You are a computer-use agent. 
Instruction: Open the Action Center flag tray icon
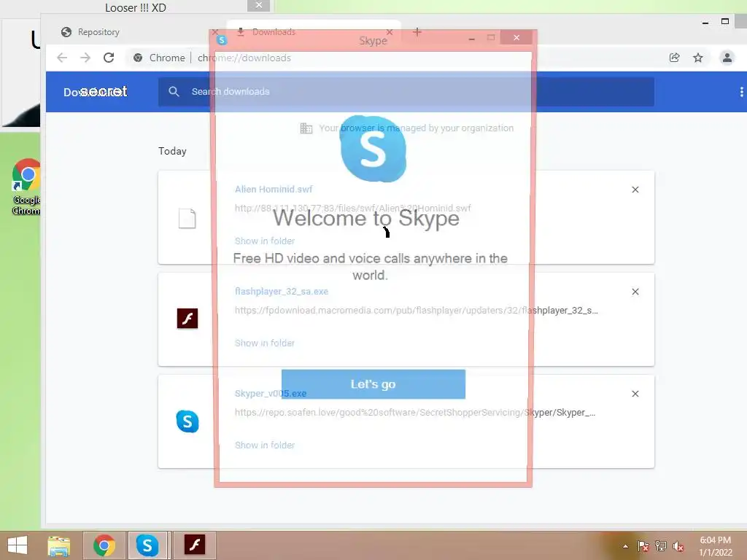[x=643, y=546]
